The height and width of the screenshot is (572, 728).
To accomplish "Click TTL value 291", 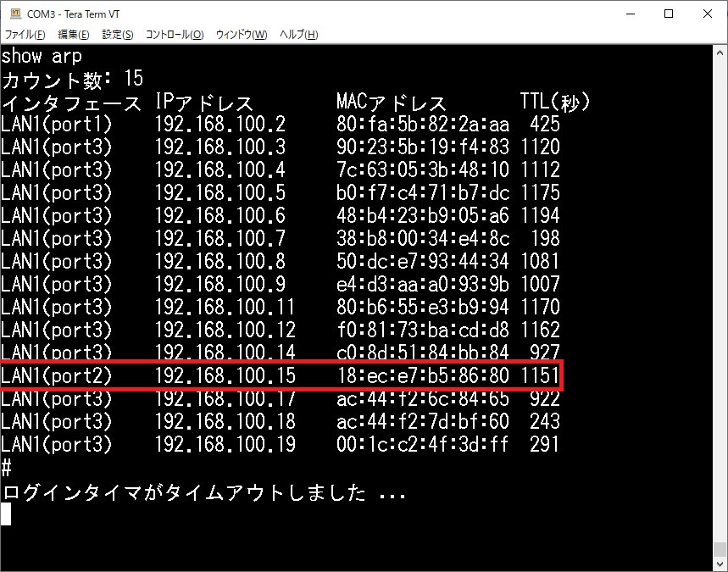I will [545, 444].
